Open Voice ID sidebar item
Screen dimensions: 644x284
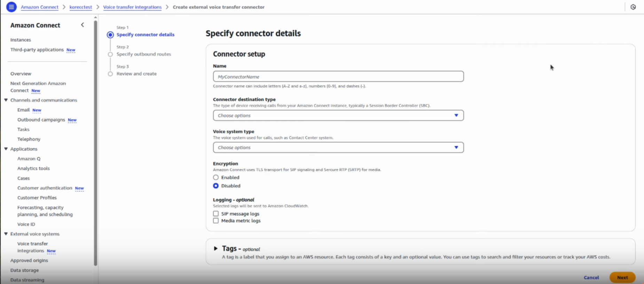tap(26, 224)
